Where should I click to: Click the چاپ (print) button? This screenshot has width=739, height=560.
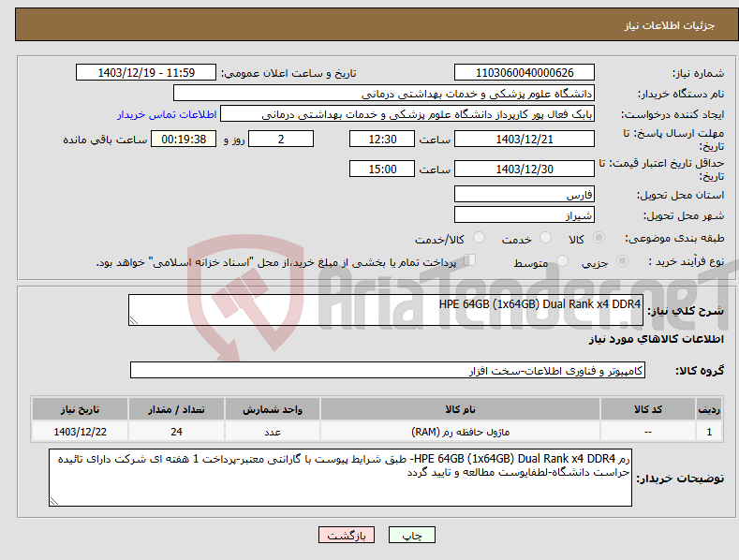click(412, 535)
